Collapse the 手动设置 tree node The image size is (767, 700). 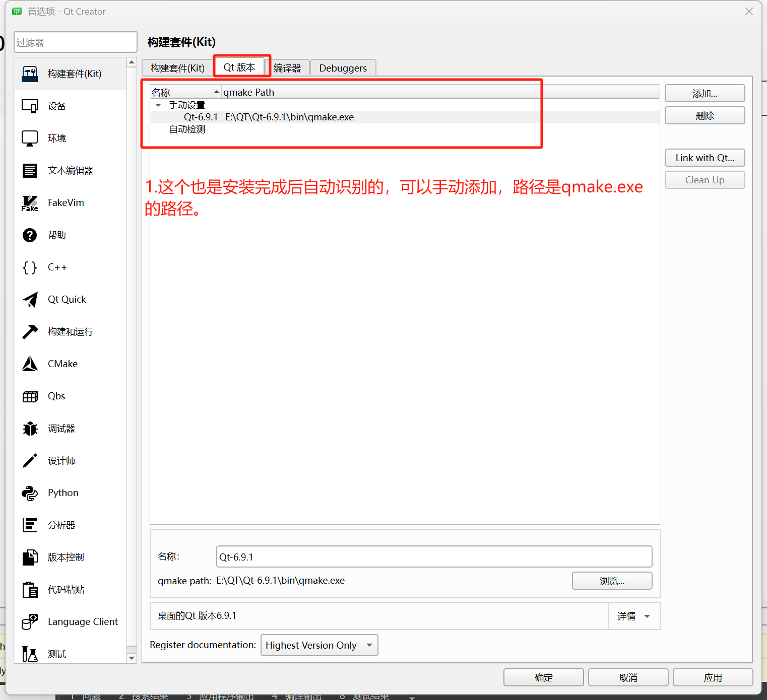click(x=158, y=105)
